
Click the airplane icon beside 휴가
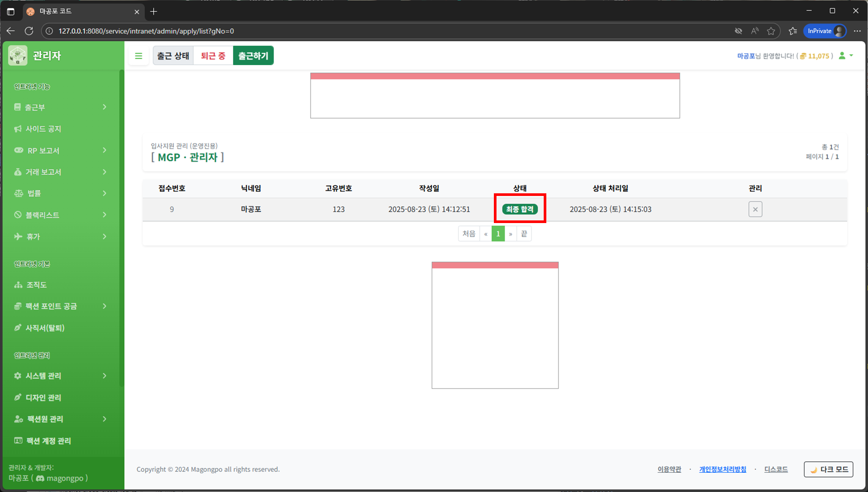point(18,236)
